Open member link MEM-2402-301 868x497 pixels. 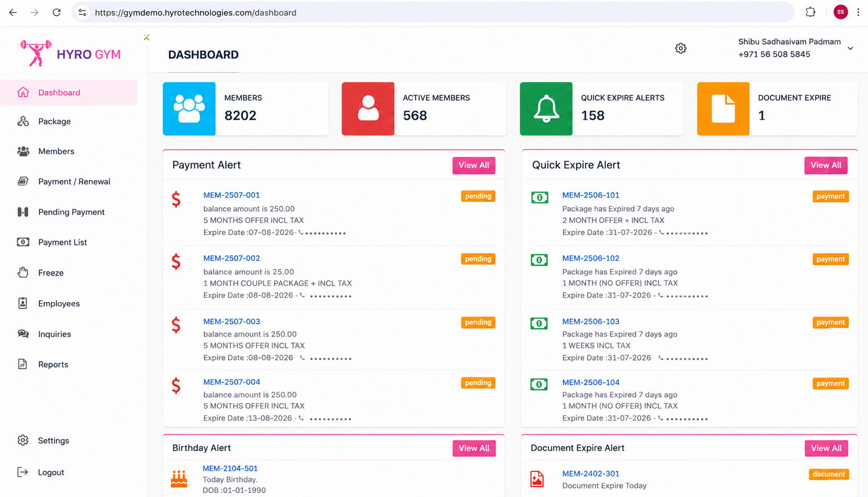tap(591, 473)
